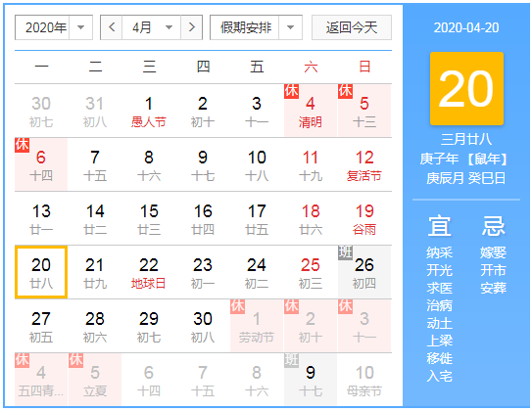The height and width of the screenshot is (411, 532).
Task: Click 入宅 in the 宜 list
Action: 439,376
